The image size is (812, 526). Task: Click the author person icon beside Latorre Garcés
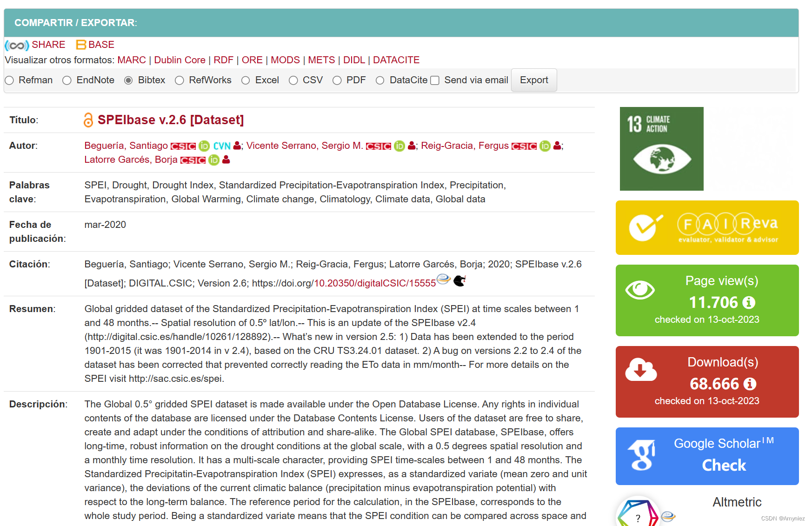pyautogui.click(x=226, y=160)
